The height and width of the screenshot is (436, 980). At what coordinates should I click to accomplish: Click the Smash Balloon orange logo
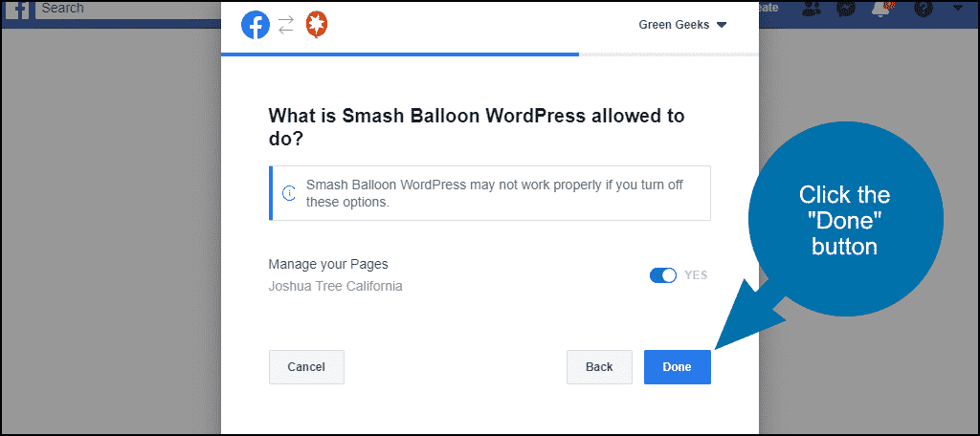pyautogui.click(x=317, y=25)
